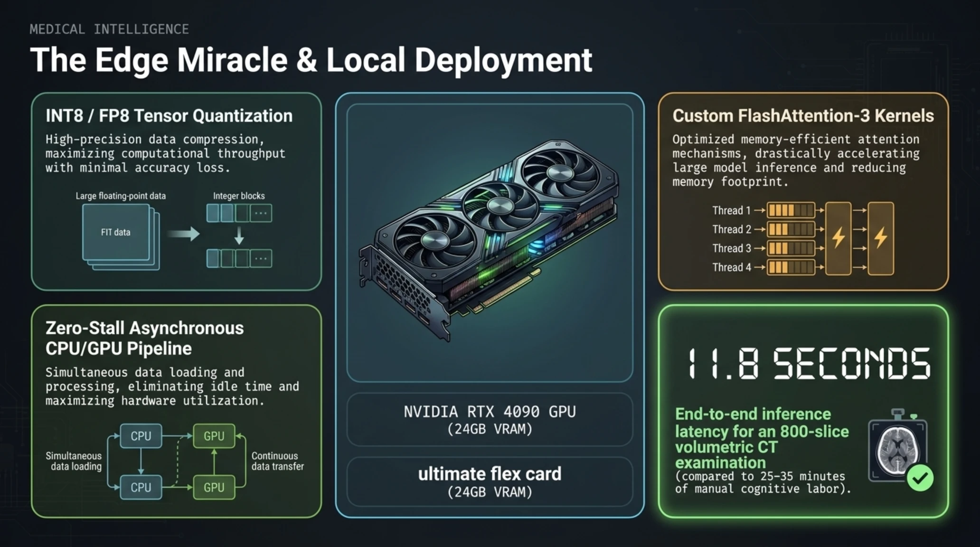The height and width of the screenshot is (547, 980).
Task: Click the "MEDICAL INTELLIGENCE" overline text
Action: pyautogui.click(x=109, y=29)
